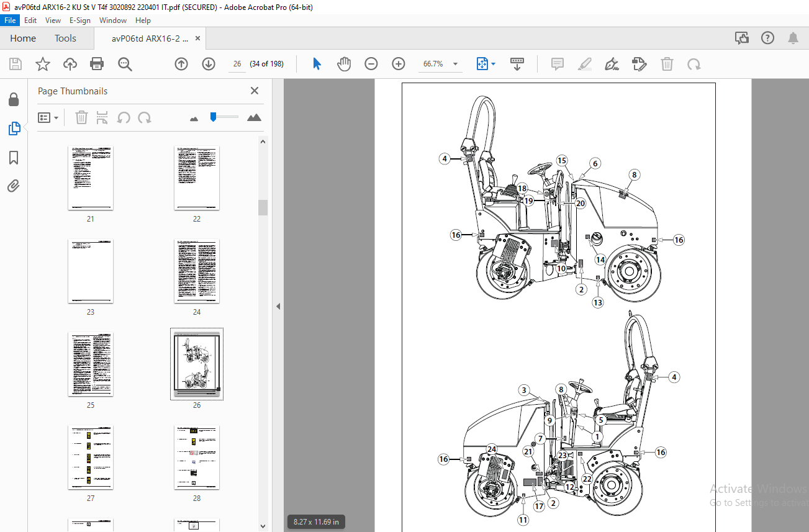Select page 25 thumbnail
809x532 pixels.
point(91,364)
